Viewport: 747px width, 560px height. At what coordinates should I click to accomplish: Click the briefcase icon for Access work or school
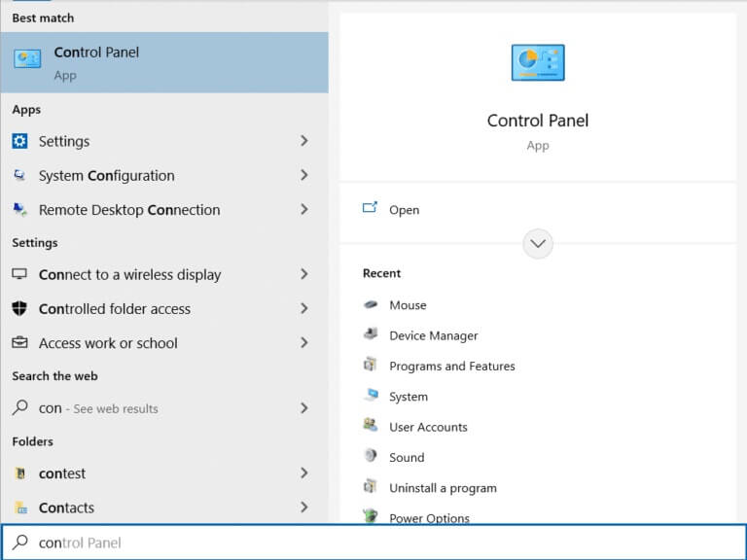[19, 342]
